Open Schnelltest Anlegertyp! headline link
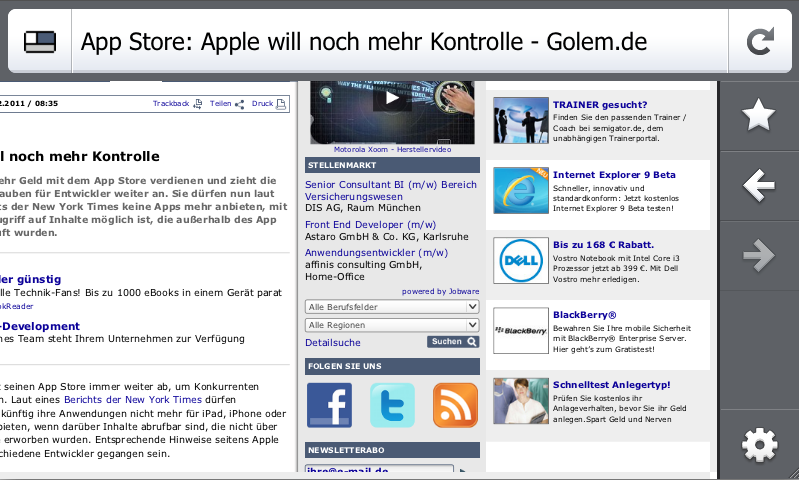The height and width of the screenshot is (480, 799). [611, 385]
